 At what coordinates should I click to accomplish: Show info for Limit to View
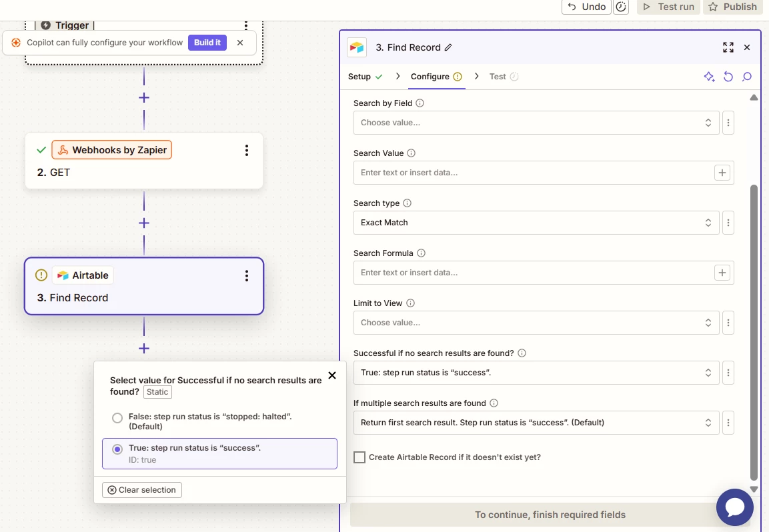(x=410, y=303)
